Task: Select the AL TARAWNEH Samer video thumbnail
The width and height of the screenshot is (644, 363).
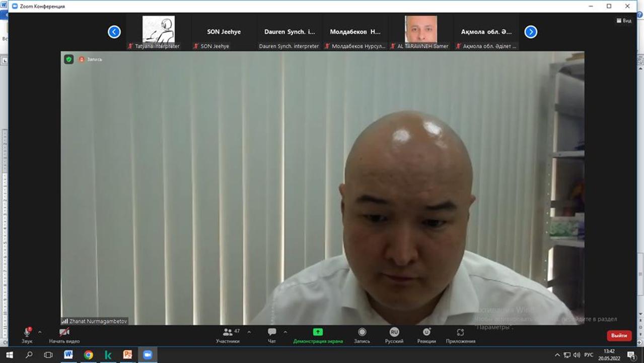Action: [421, 32]
